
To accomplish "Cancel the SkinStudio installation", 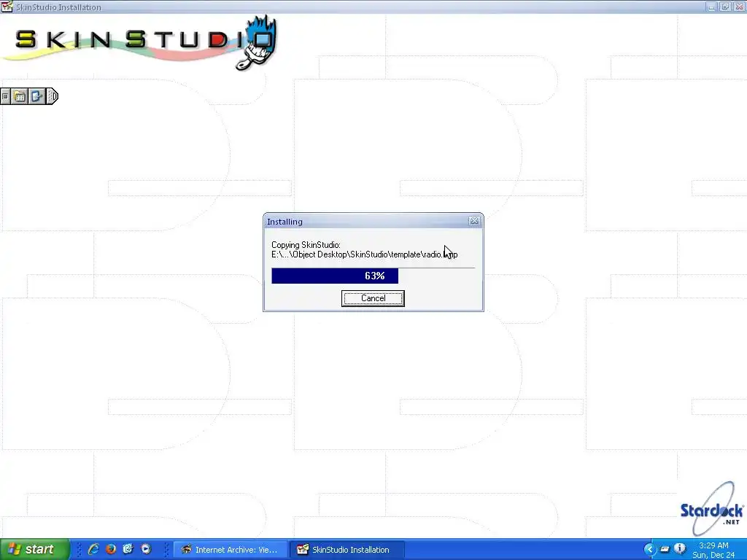I will point(373,298).
